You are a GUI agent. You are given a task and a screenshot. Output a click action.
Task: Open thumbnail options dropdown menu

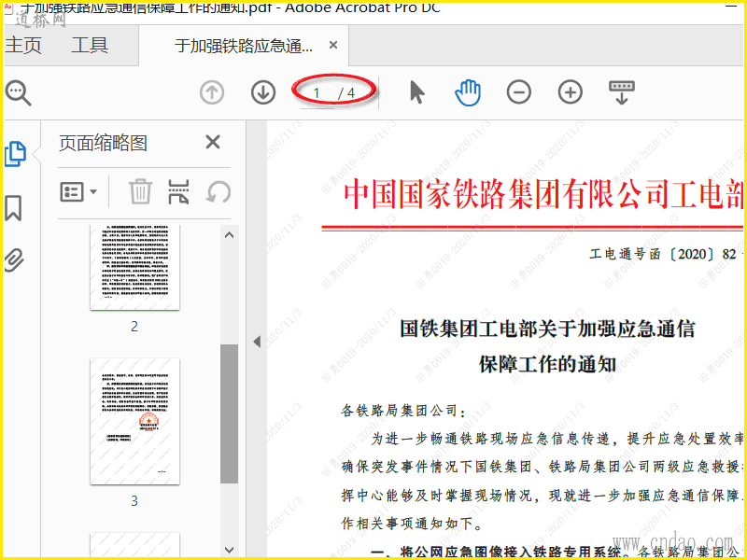click(78, 192)
